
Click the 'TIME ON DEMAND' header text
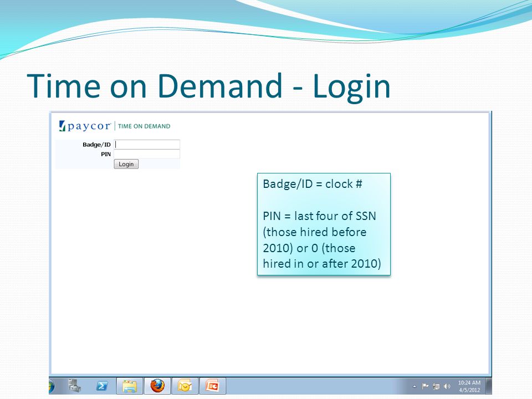point(144,126)
